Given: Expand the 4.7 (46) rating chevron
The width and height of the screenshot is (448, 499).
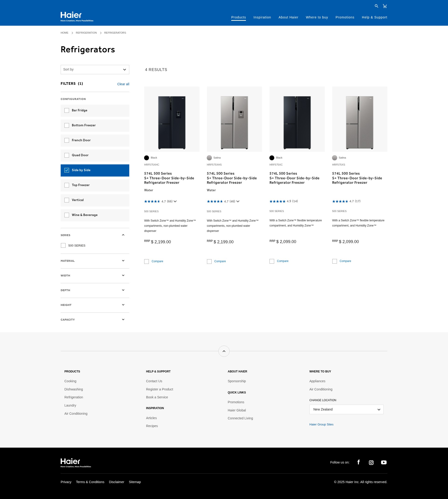Looking at the screenshot, I should [238, 202].
